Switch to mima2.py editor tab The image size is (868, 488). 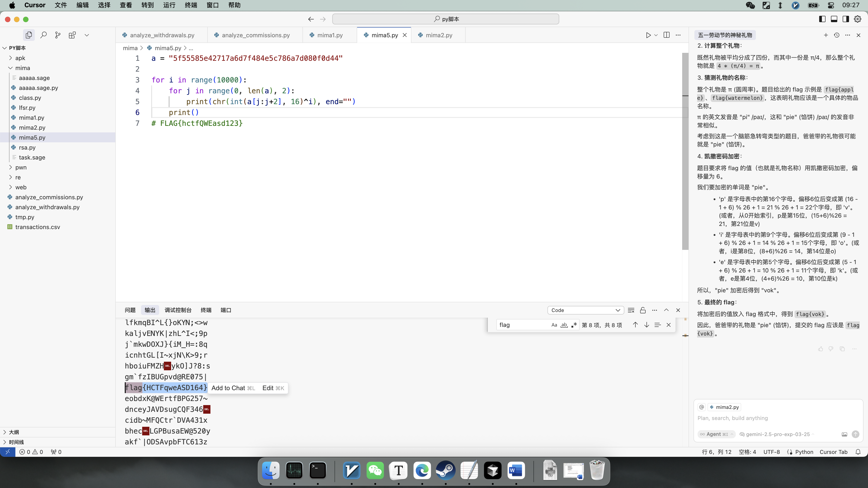point(439,35)
